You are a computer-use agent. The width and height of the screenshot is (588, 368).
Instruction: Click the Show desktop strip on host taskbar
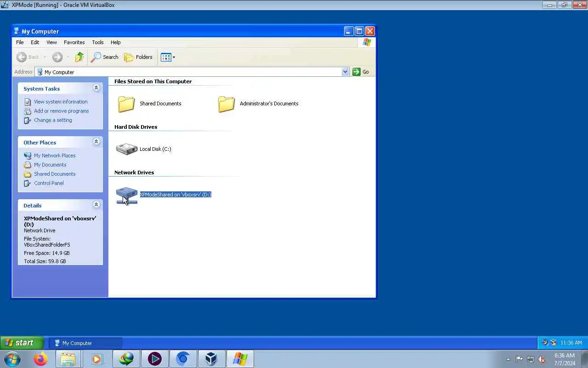coord(584,359)
